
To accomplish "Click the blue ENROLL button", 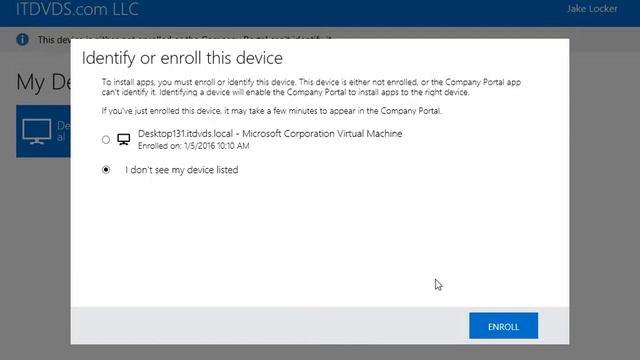I will [x=503, y=326].
